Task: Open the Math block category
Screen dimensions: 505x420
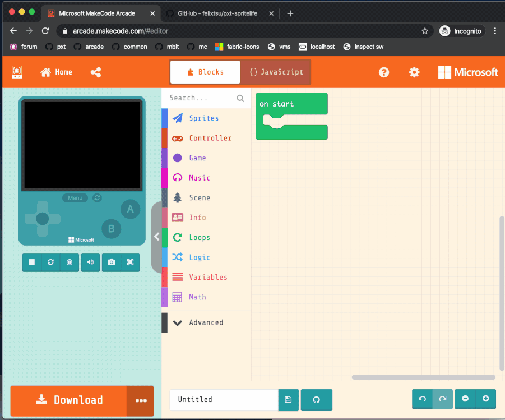Action: pyautogui.click(x=206, y=297)
